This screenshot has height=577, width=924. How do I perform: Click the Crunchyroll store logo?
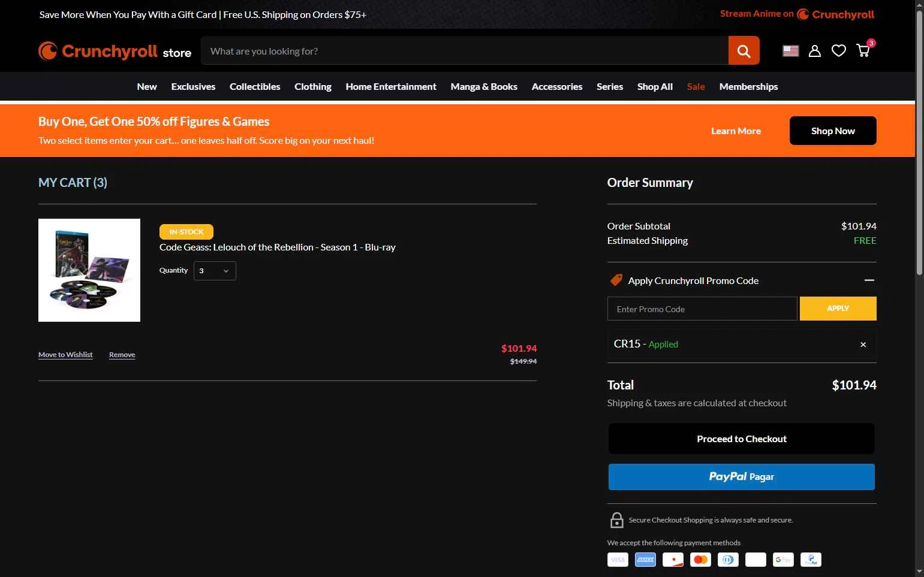tap(115, 51)
